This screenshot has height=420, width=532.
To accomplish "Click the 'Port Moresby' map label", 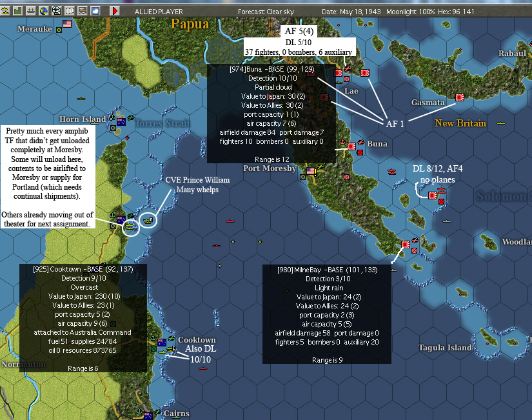I will (x=270, y=168).
